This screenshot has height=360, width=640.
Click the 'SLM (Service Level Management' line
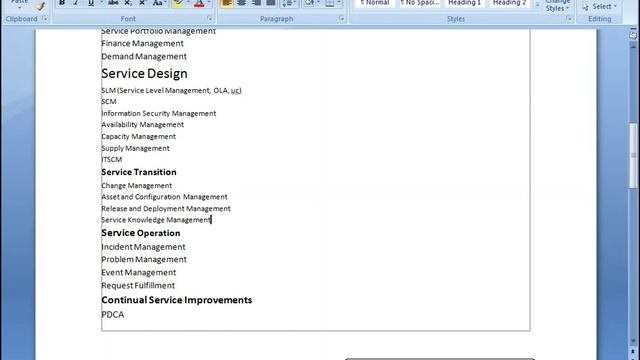(171, 90)
